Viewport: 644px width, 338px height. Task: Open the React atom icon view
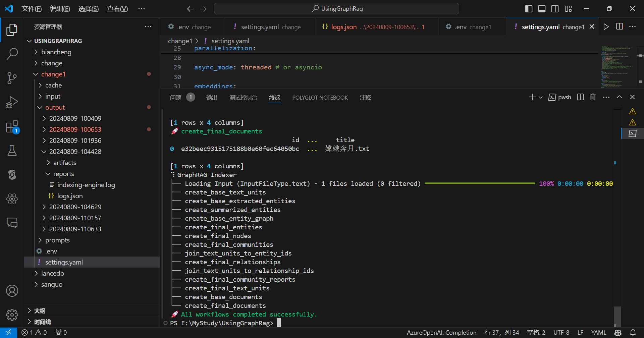click(x=12, y=199)
